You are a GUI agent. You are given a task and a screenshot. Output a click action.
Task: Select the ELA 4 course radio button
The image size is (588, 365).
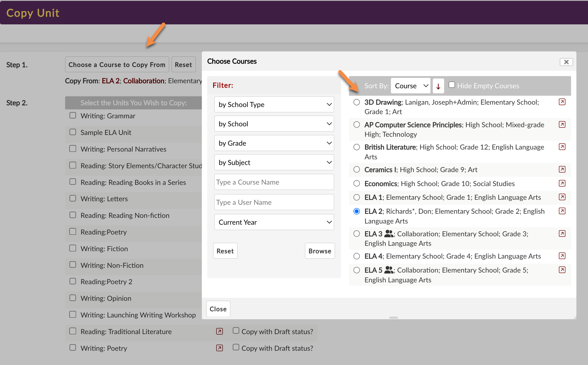[x=356, y=256]
